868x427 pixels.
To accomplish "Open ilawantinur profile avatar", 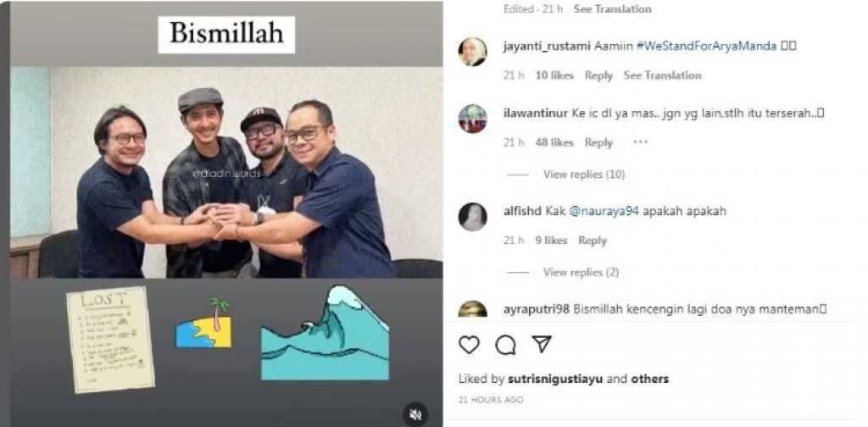I will 473,119.
